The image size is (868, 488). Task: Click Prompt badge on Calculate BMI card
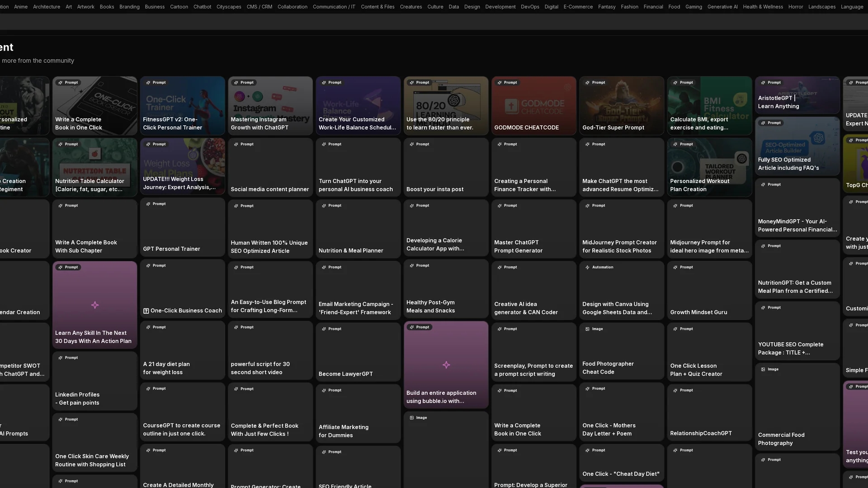click(683, 83)
